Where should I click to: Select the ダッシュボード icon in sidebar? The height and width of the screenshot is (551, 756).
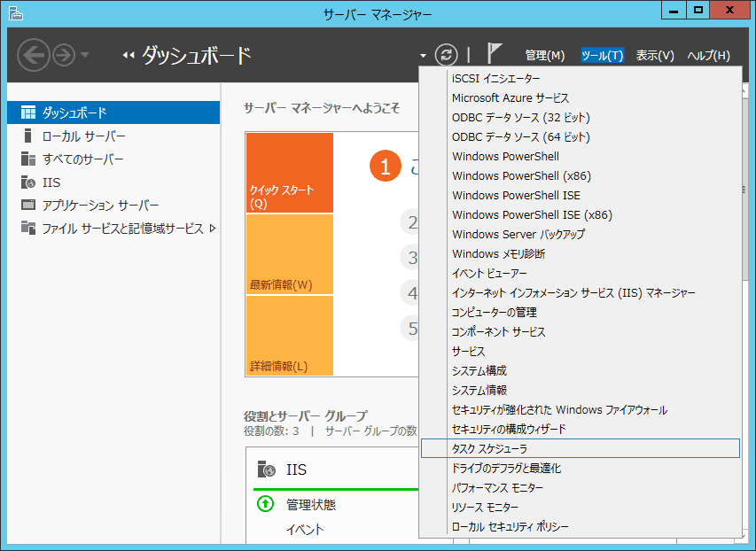pos(28,113)
